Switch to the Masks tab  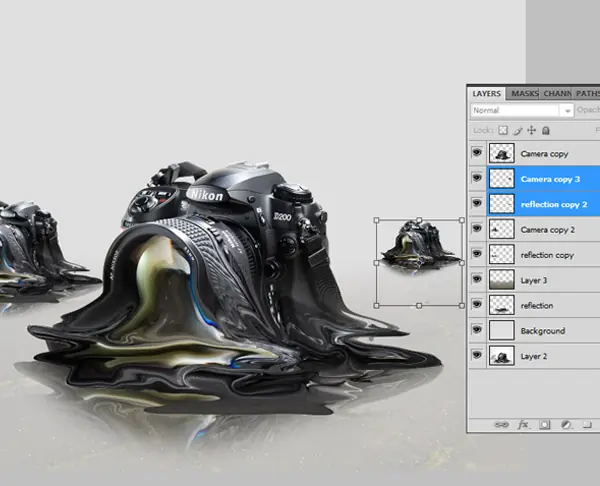525,93
